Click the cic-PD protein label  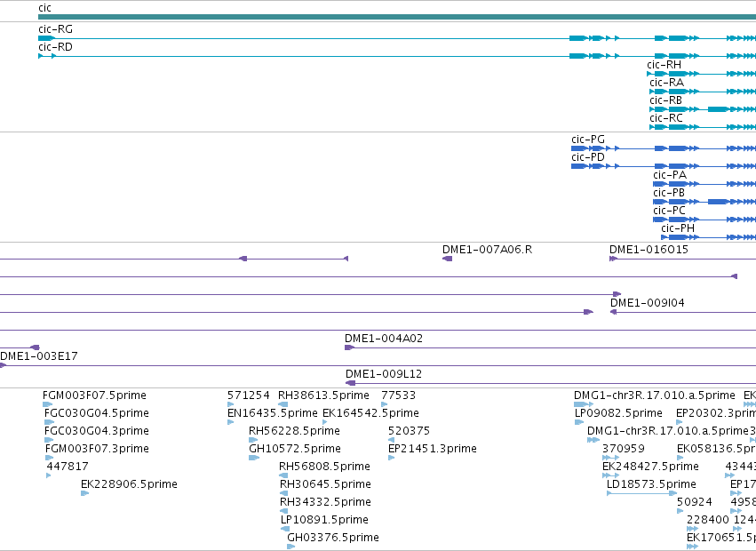(x=588, y=157)
